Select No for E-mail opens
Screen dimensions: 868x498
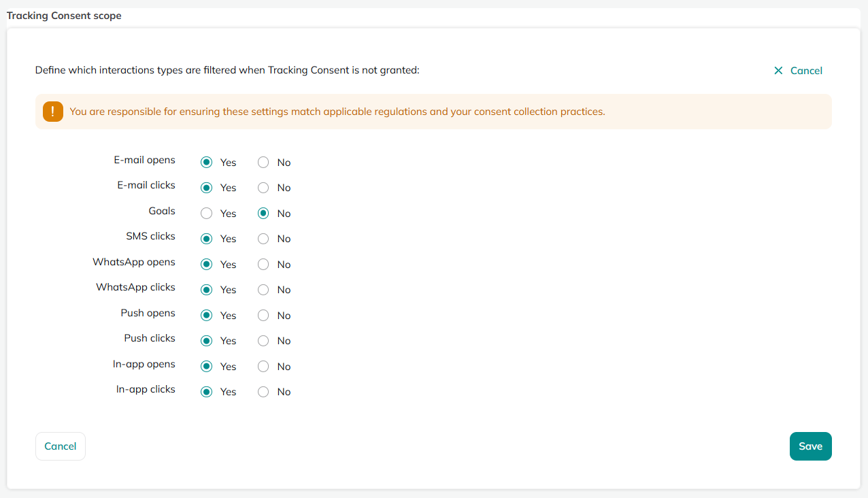pos(263,162)
